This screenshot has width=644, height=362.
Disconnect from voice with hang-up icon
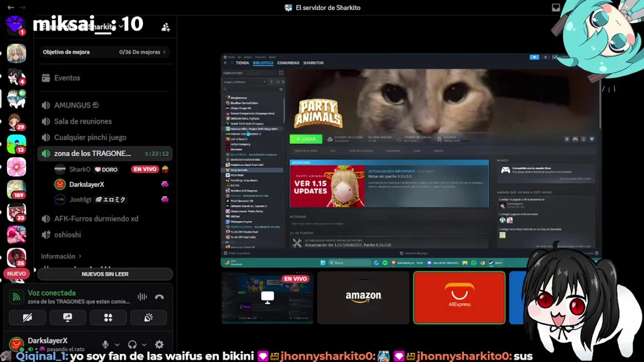pos(159,297)
